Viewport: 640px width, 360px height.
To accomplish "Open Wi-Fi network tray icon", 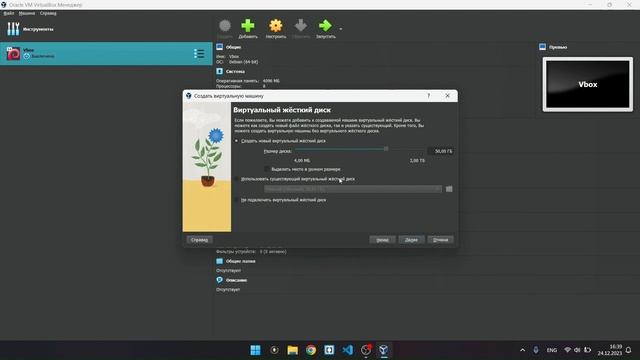I will 568,350.
